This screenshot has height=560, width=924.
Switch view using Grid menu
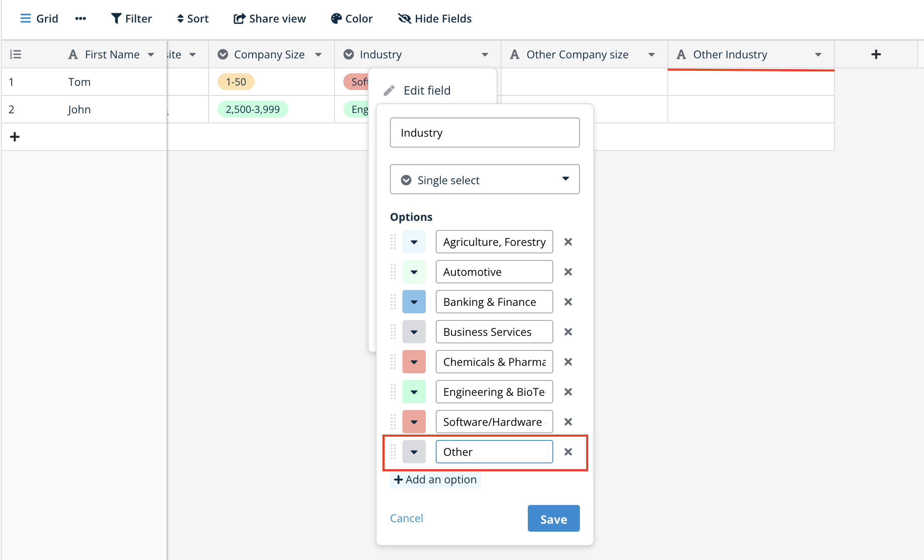(39, 19)
